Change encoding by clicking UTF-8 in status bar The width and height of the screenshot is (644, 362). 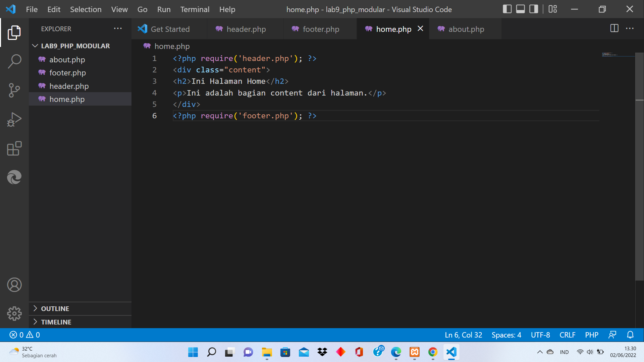pyautogui.click(x=540, y=335)
